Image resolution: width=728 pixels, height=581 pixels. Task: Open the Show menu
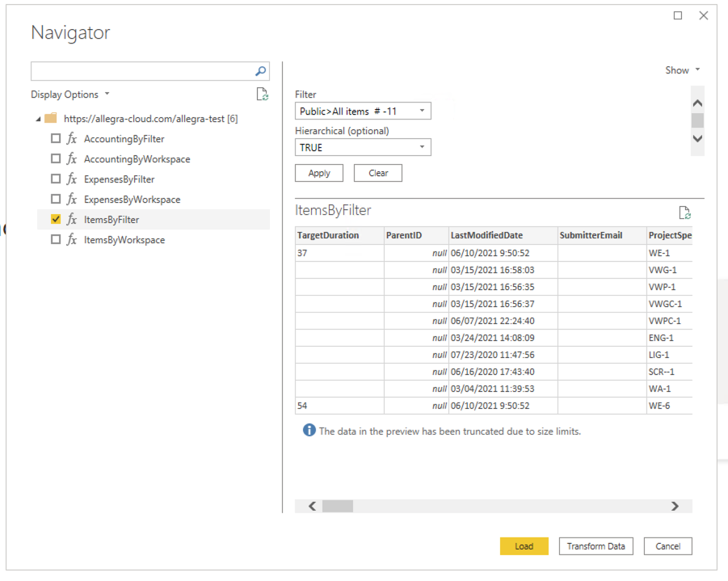[x=682, y=69]
